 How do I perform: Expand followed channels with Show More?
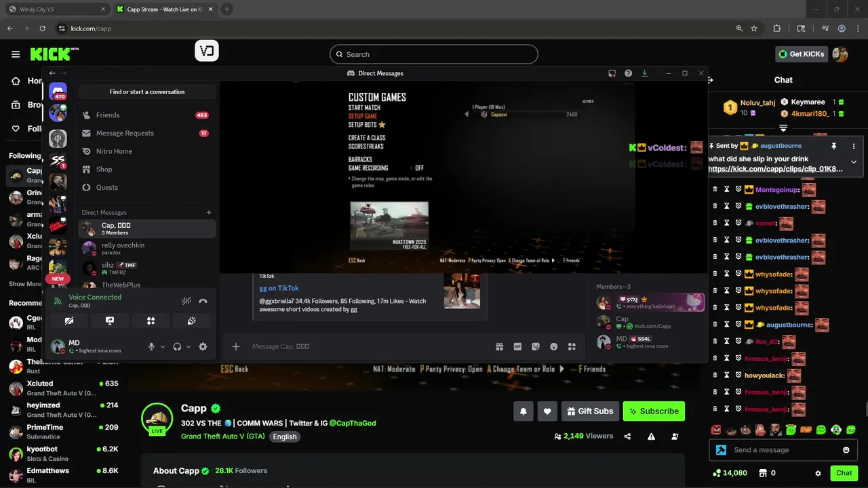tap(26, 284)
